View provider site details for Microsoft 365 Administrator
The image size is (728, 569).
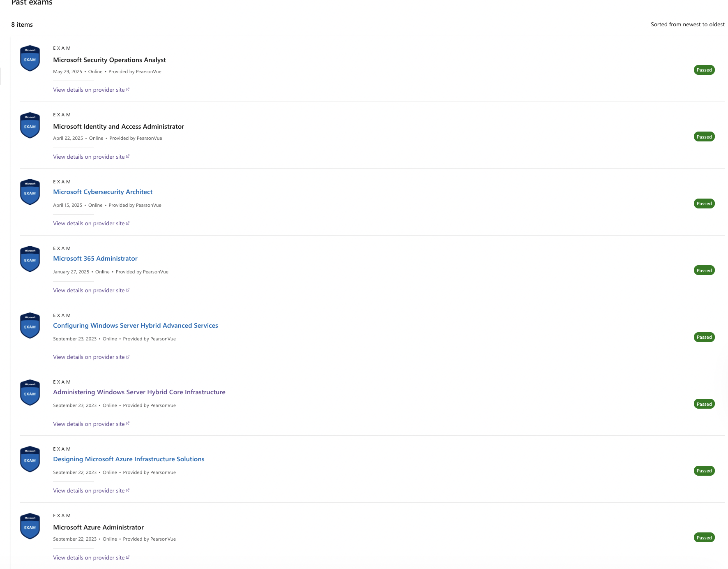tap(91, 291)
